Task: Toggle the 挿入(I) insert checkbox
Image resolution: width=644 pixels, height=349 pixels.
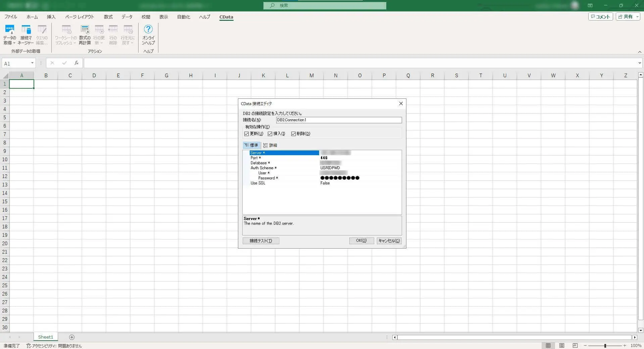Action: (x=270, y=134)
